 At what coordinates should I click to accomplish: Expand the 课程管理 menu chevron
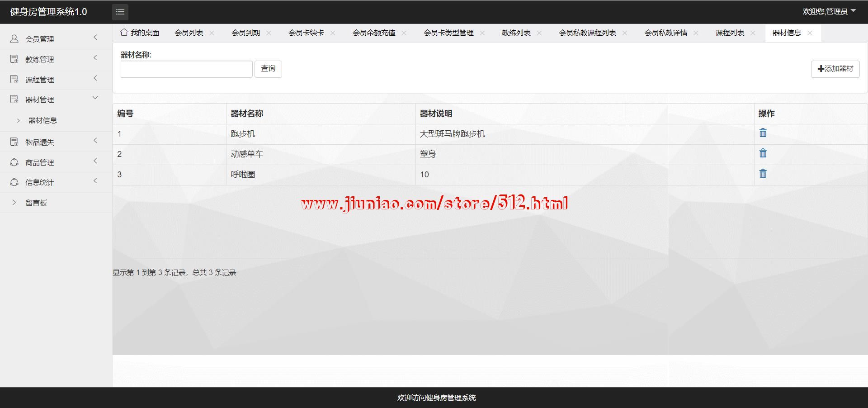click(95, 78)
